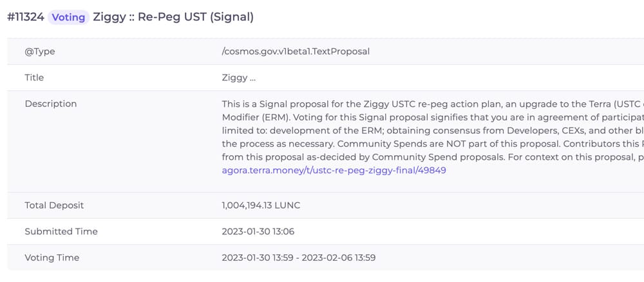Click the /cosmos.gov.v1beta1.TextProposal value

click(296, 52)
